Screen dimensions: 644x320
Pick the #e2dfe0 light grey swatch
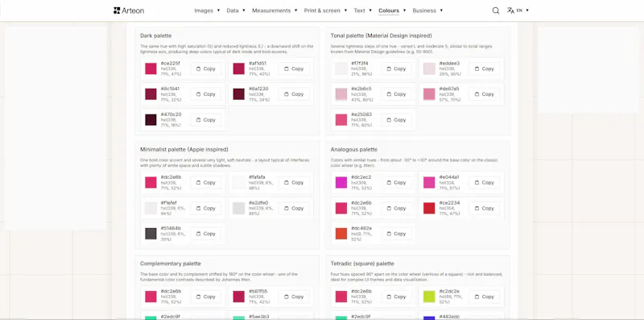238,208
